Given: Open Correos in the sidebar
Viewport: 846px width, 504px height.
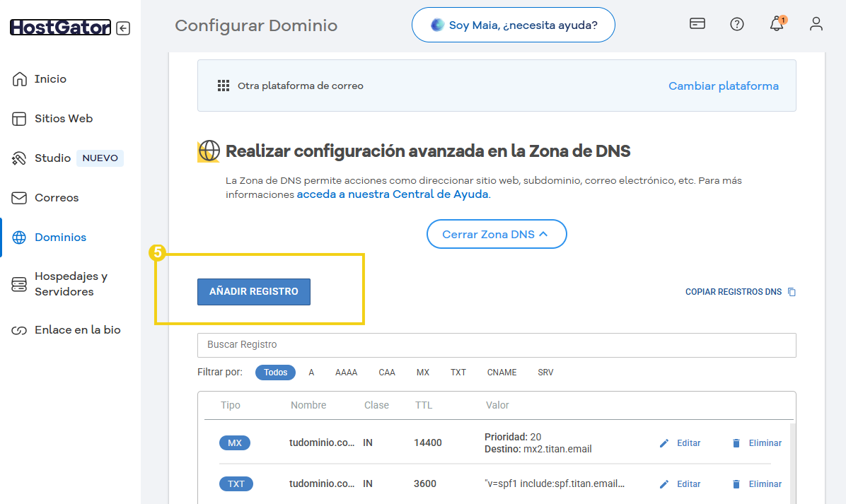Looking at the screenshot, I should tap(57, 198).
